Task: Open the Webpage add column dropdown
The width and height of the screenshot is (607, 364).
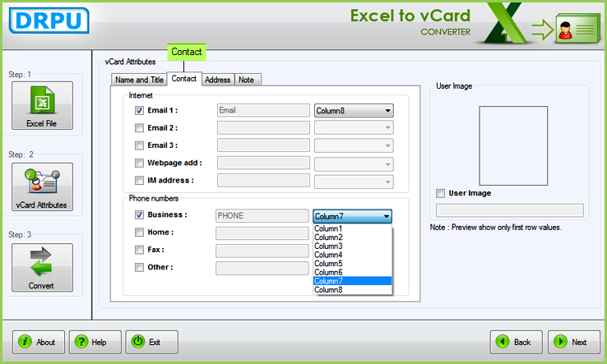Action: pos(354,164)
